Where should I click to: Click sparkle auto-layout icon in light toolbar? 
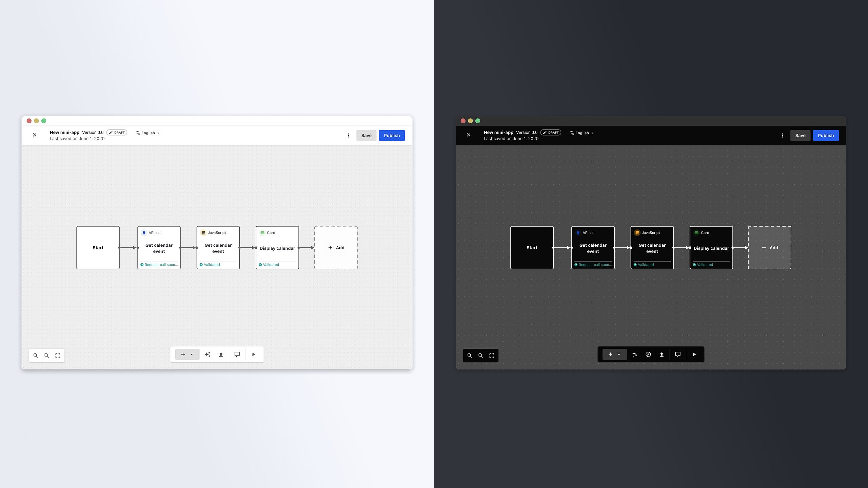pos(208,354)
